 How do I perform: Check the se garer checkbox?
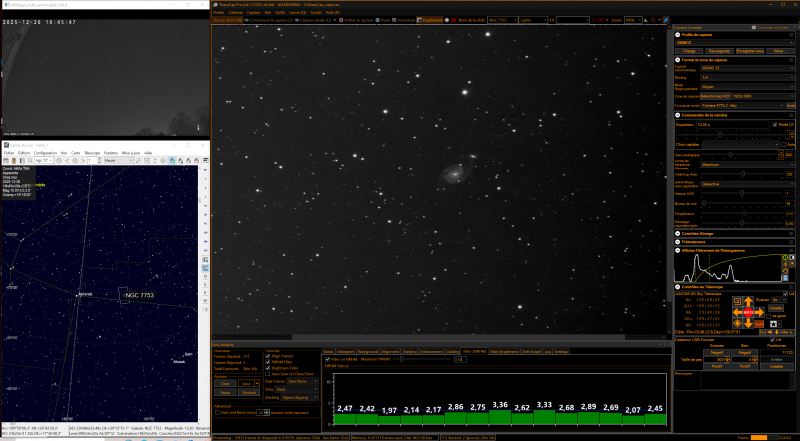click(x=768, y=316)
